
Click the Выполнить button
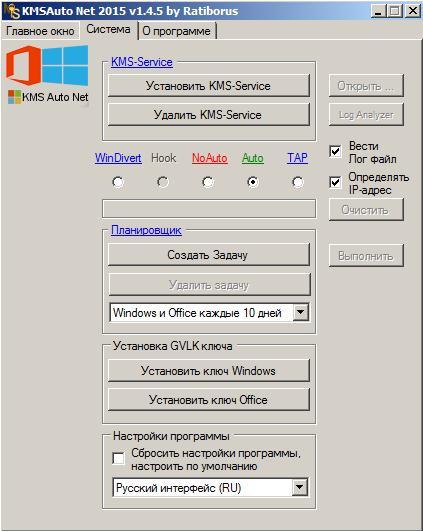(x=366, y=255)
